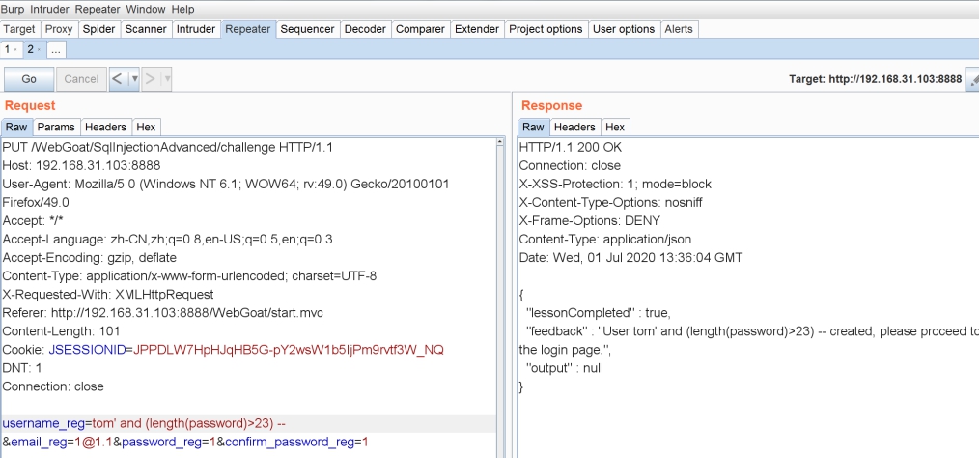The image size is (980, 458).
Task: Click the JSESSIONID cookie value
Action: (x=289, y=350)
